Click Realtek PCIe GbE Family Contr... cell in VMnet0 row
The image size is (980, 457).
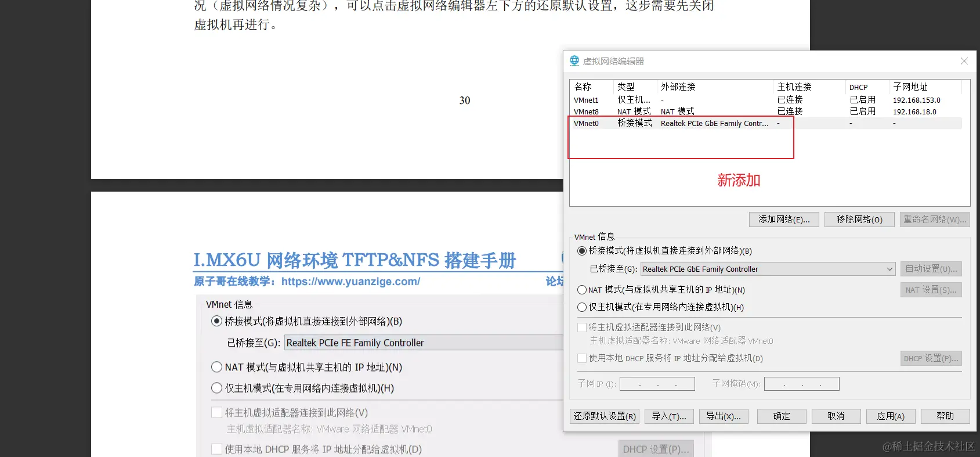point(715,123)
